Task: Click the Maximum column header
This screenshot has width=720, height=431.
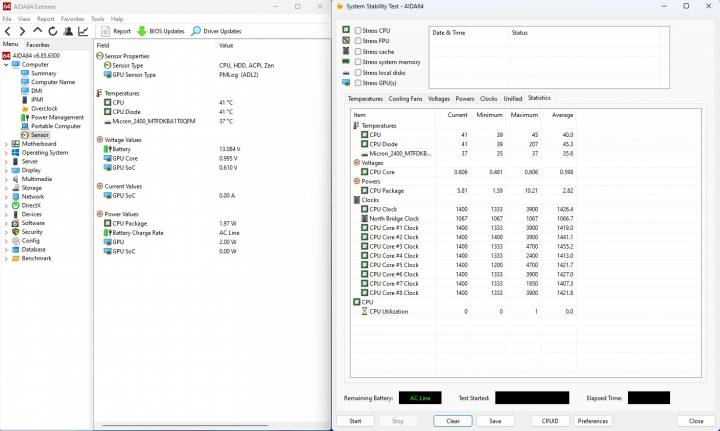Action: (x=524, y=115)
